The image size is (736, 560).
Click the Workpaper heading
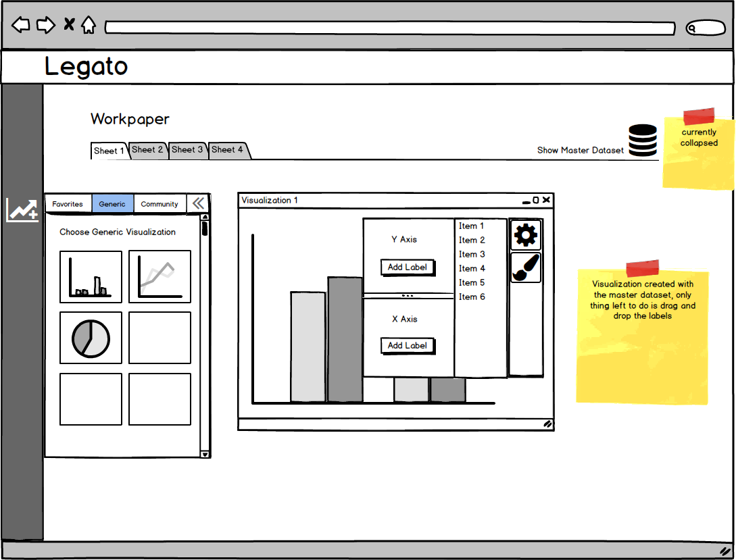pos(130,119)
